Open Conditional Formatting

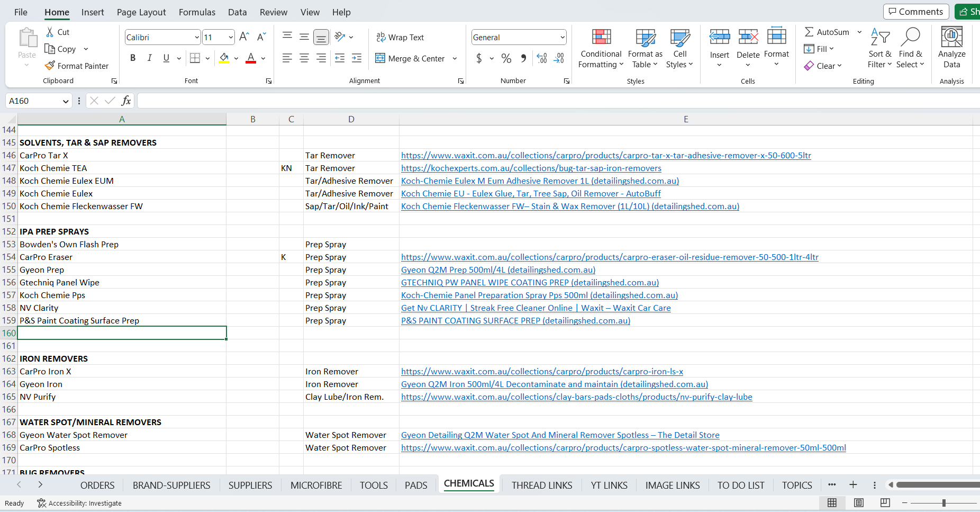(x=601, y=48)
